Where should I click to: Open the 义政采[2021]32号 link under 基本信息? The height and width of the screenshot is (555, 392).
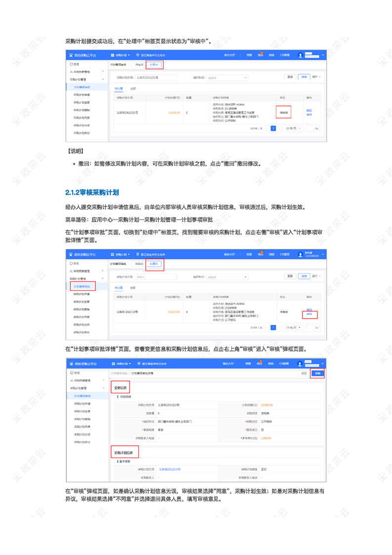click(x=170, y=469)
